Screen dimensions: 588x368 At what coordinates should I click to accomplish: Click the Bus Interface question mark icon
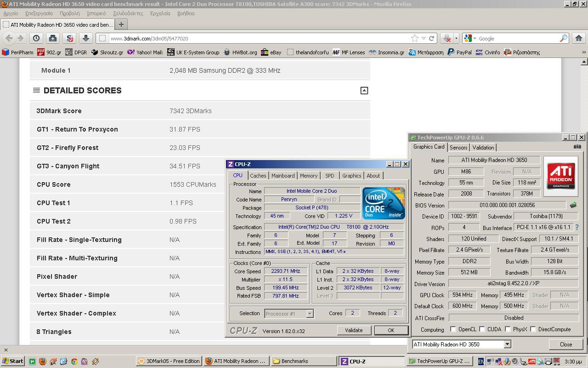point(577,227)
